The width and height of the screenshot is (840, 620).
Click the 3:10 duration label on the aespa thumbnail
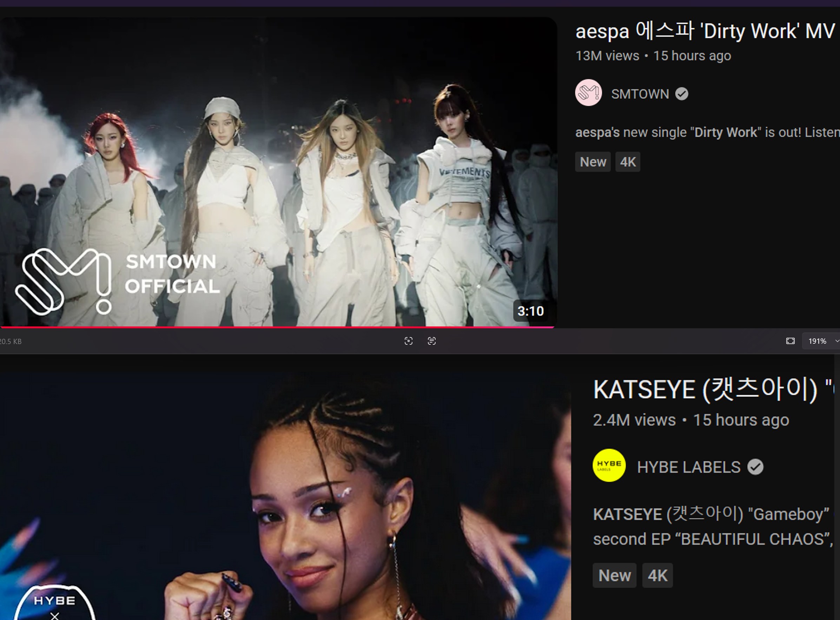[530, 311]
